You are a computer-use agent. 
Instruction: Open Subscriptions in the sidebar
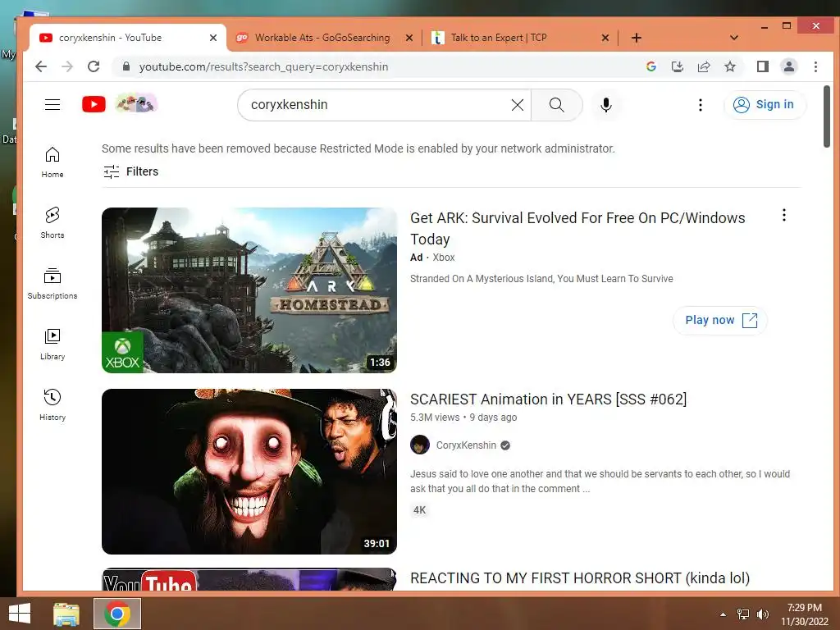[52, 284]
